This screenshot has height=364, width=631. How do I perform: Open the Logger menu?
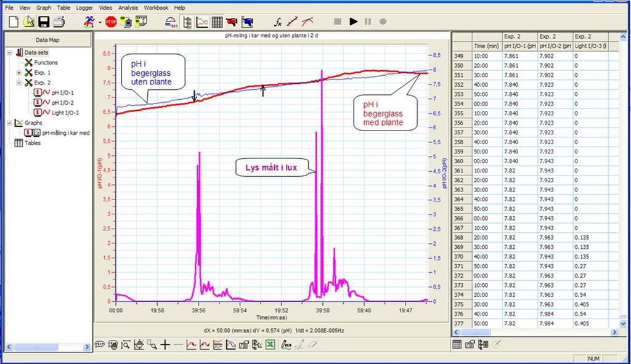(84, 7)
